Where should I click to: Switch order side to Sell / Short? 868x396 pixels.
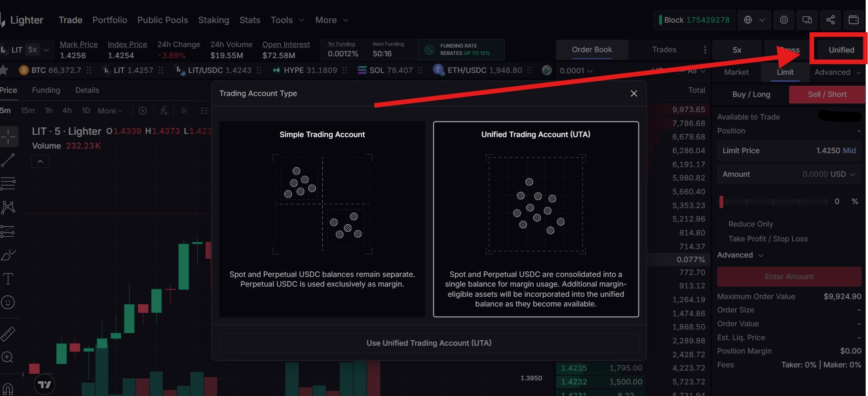827,94
